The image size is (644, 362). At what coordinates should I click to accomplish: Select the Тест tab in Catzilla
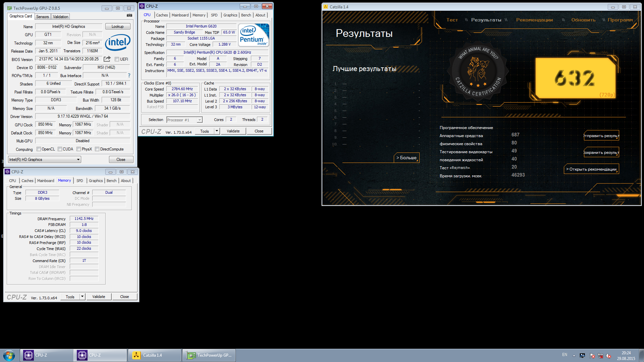coord(452,20)
